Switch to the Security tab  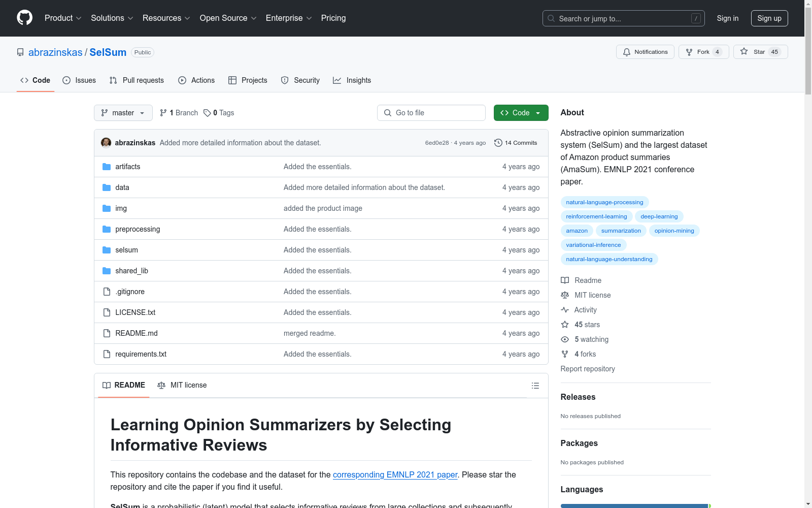[300, 80]
